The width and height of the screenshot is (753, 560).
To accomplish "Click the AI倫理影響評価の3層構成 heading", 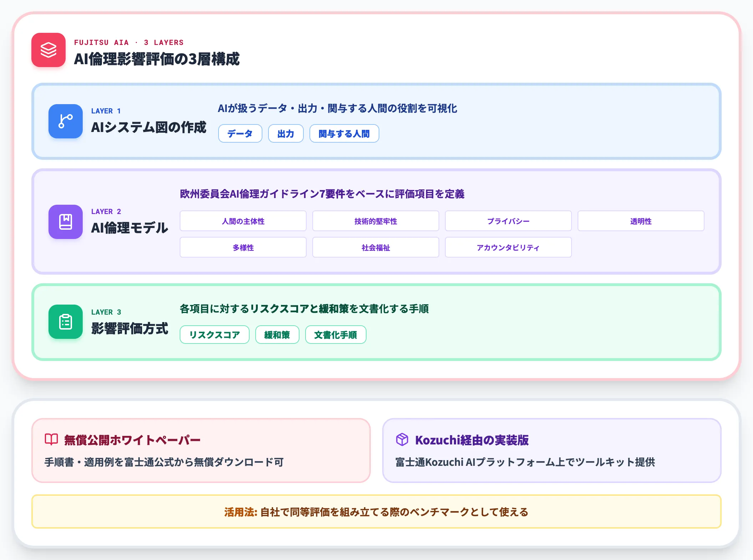I will point(157,59).
